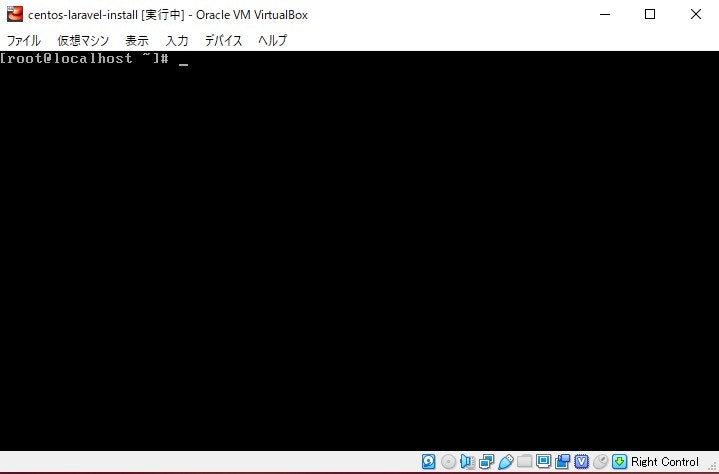Click the network adapters status icon
The width and height of the screenshot is (719, 474).
coord(486,461)
